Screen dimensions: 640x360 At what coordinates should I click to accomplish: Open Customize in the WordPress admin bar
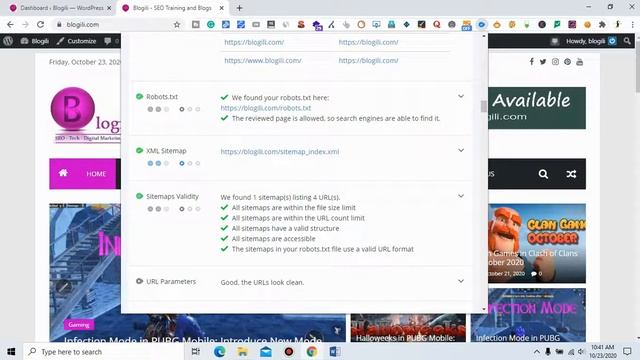point(76,41)
